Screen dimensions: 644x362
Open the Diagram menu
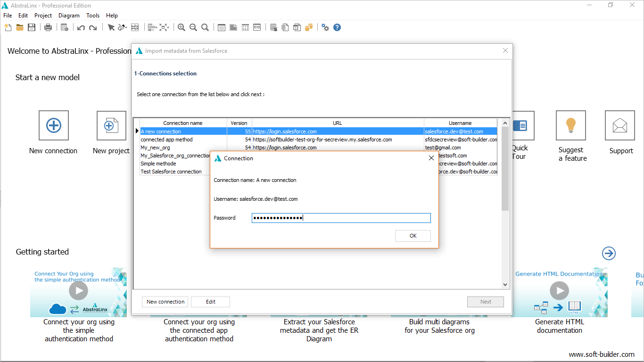69,16
